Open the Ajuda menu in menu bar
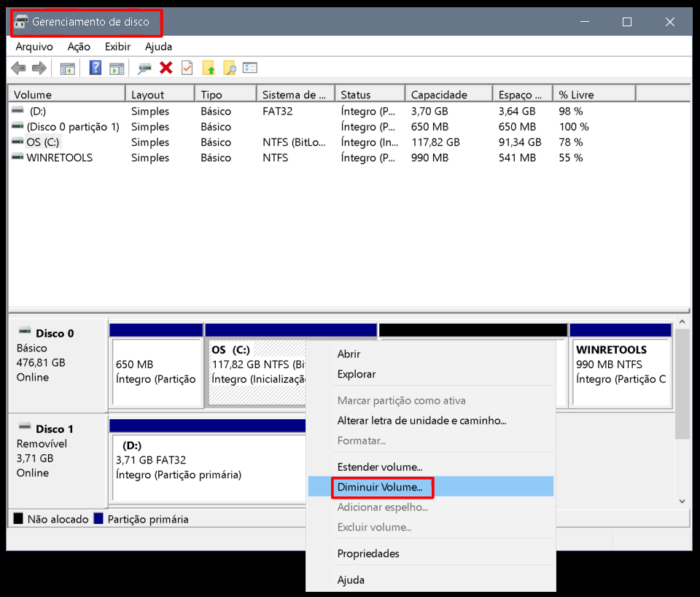Image resolution: width=700 pixels, height=597 pixels. (x=158, y=47)
